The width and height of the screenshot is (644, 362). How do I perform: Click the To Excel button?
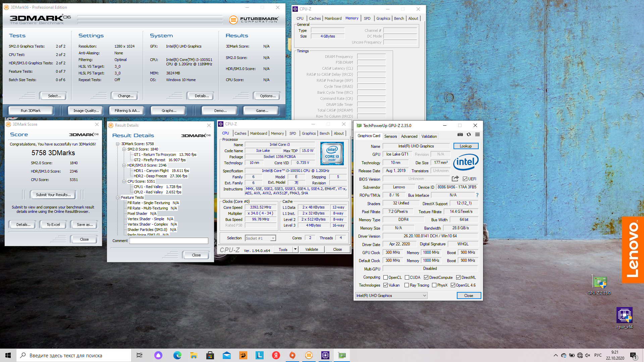pyautogui.click(x=53, y=225)
